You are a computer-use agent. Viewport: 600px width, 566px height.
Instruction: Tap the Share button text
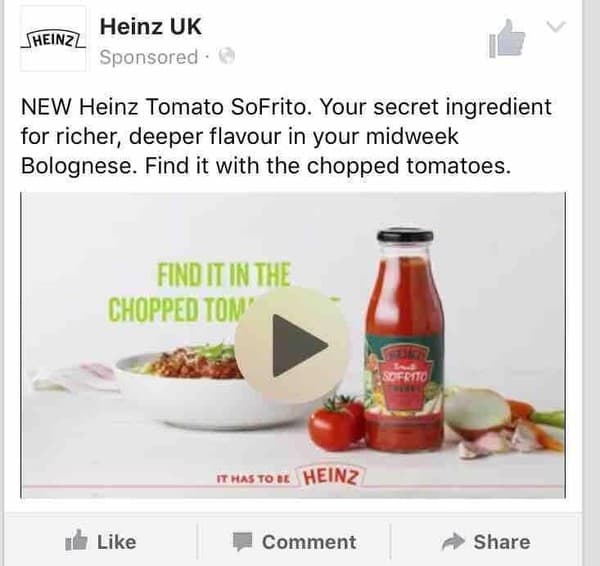[502, 542]
